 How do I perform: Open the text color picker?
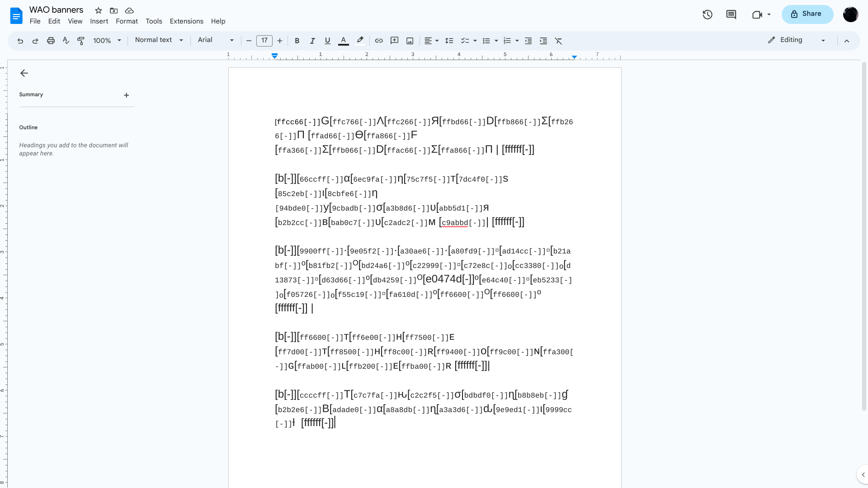[344, 41]
